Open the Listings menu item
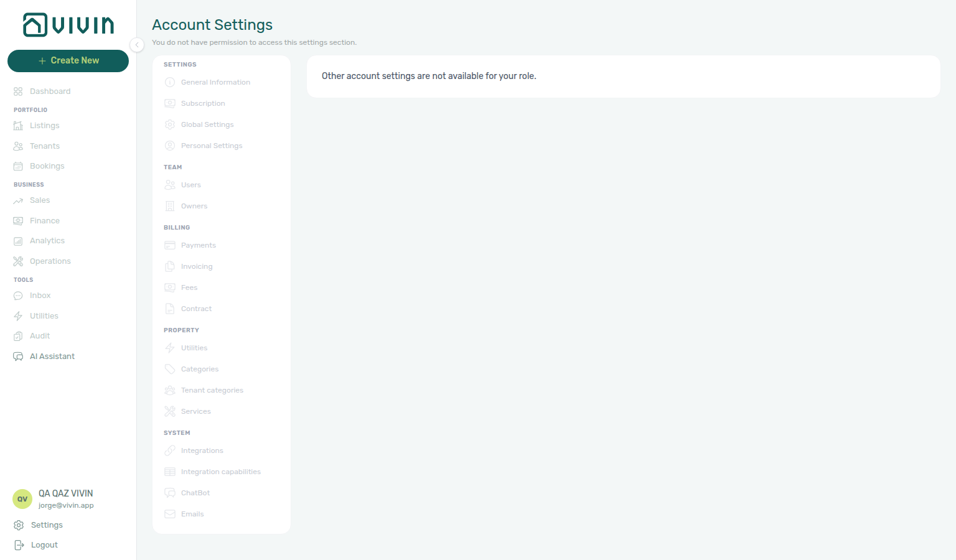The height and width of the screenshot is (560, 956). (44, 126)
